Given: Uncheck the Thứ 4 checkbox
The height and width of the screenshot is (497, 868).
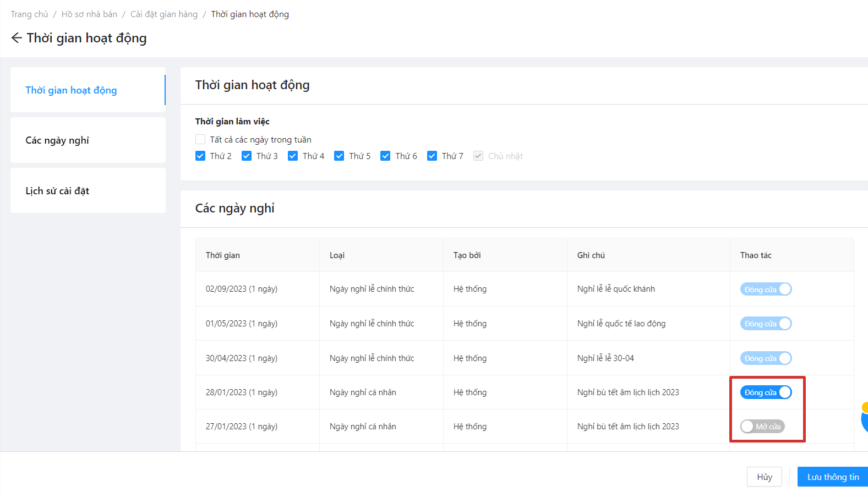Looking at the screenshot, I should pos(293,156).
